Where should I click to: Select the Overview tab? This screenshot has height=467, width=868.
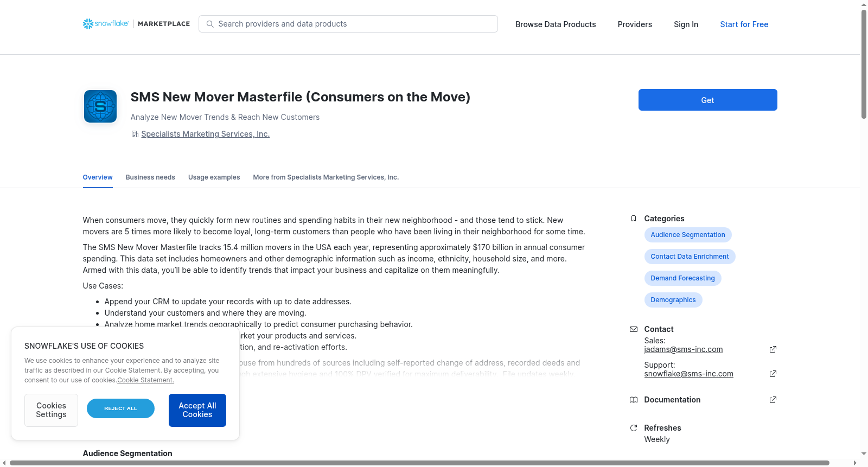point(98,177)
